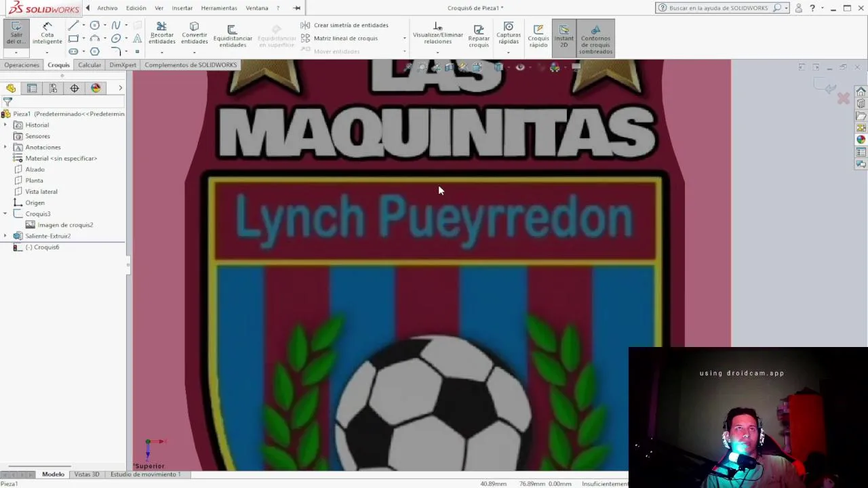Switch to the Operaciones tab
This screenshot has height=488, width=868.
22,65
